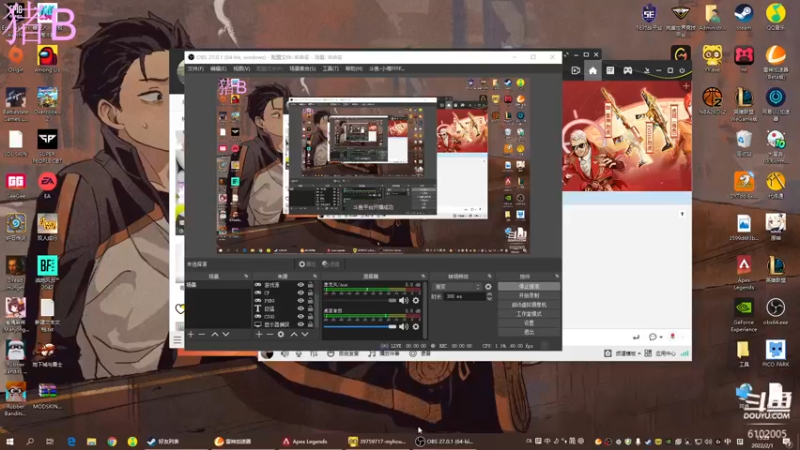
Task: Increase transition duration with up arrow
Action: [x=489, y=294]
